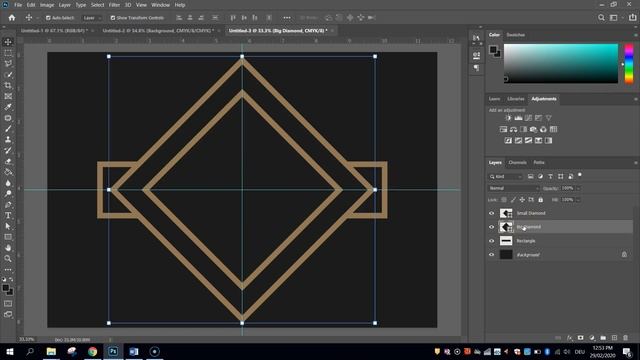640x360 pixels.
Task: Open the Layers panel flyout menu
Action: click(x=636, y=162)
